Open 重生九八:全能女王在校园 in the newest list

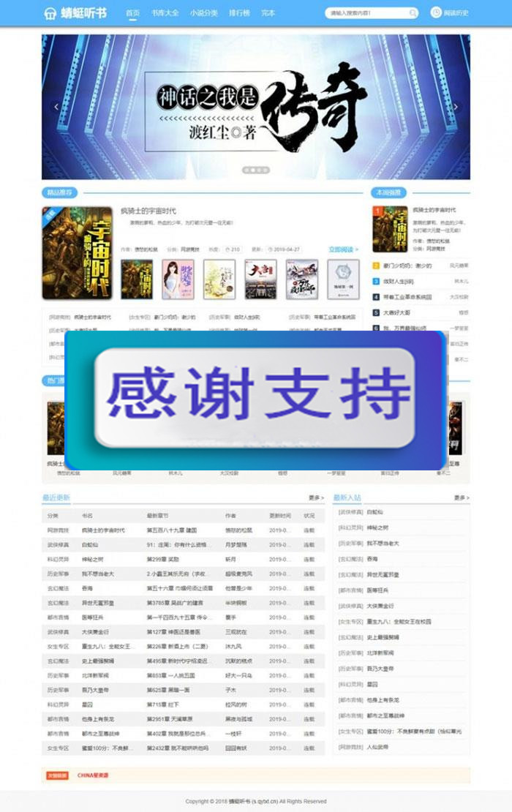tap(399, 621)
